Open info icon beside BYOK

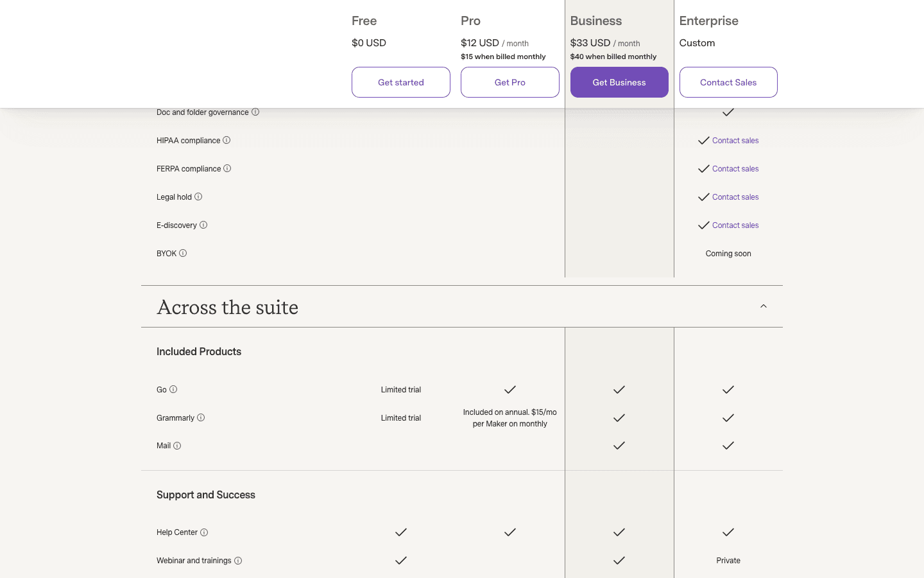[183, 253]
